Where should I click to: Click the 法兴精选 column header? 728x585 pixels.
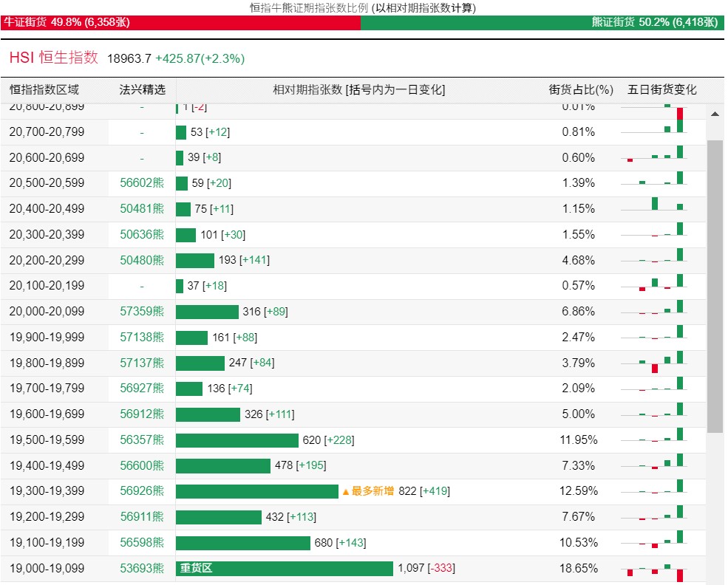point(142,89)
